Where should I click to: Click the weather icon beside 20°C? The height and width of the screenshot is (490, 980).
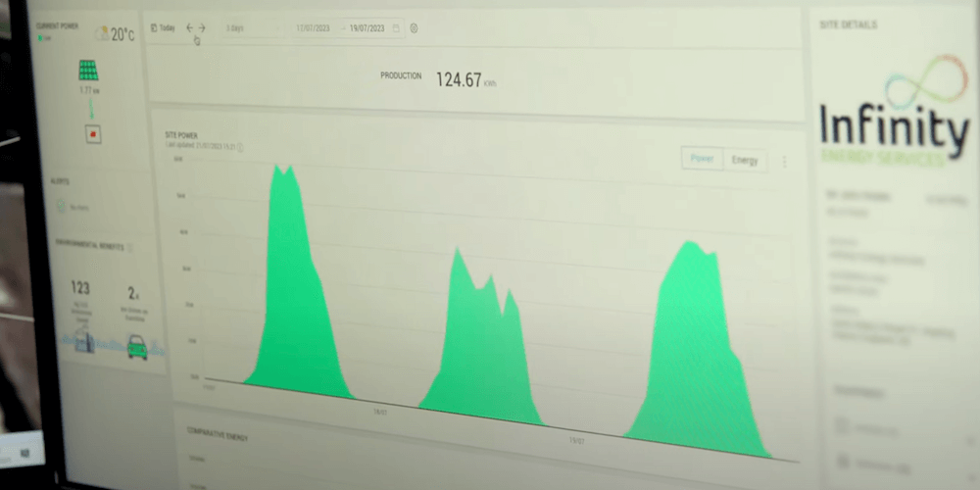101,34
